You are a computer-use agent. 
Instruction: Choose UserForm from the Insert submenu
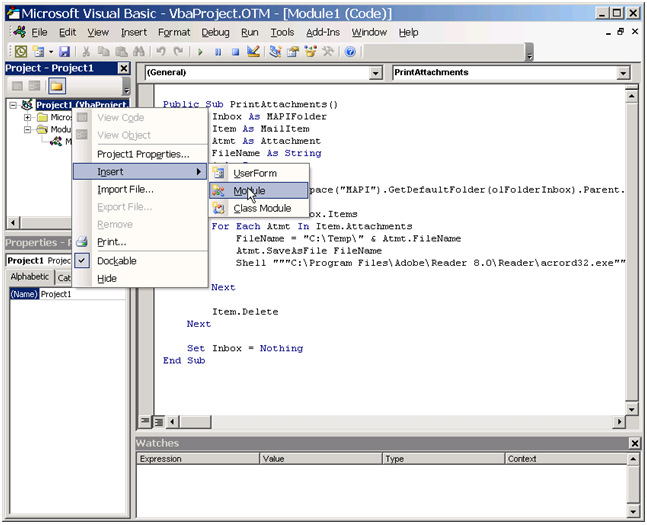tap(259, 173)
